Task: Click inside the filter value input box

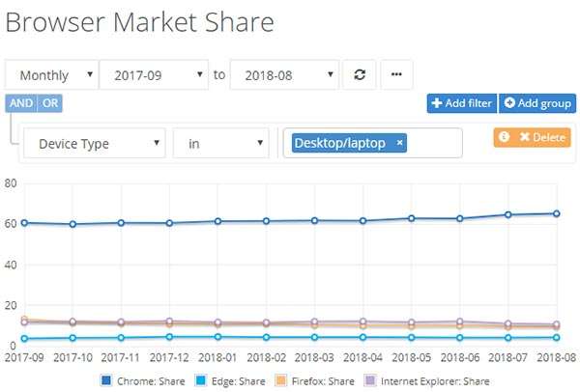Action: (435, 143)
